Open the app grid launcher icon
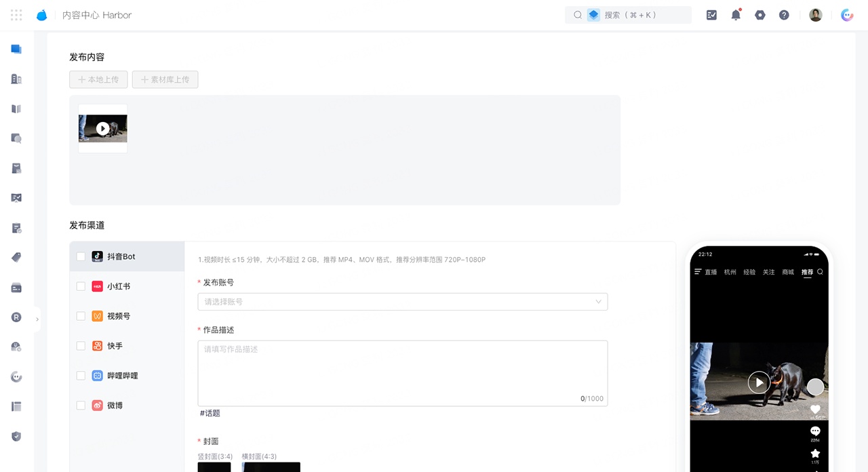 16,15
